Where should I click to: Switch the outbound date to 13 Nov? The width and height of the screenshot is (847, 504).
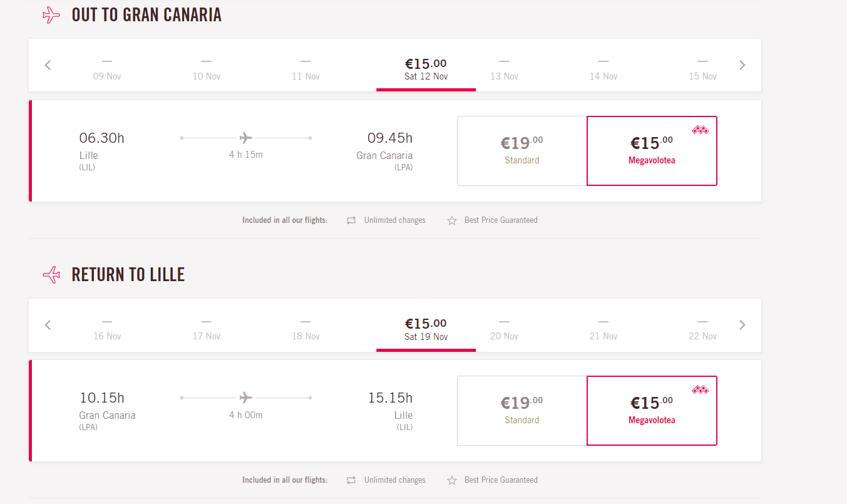coord(504,69)
